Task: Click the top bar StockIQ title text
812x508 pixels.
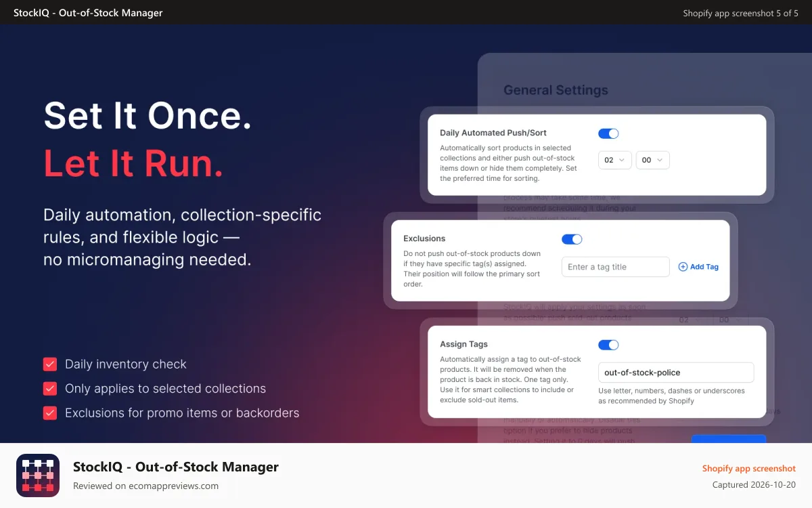Action: [x=88, y=13]
